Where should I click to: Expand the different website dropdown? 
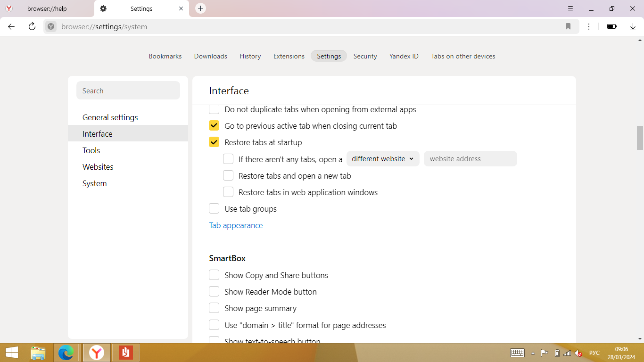point(383,159)
